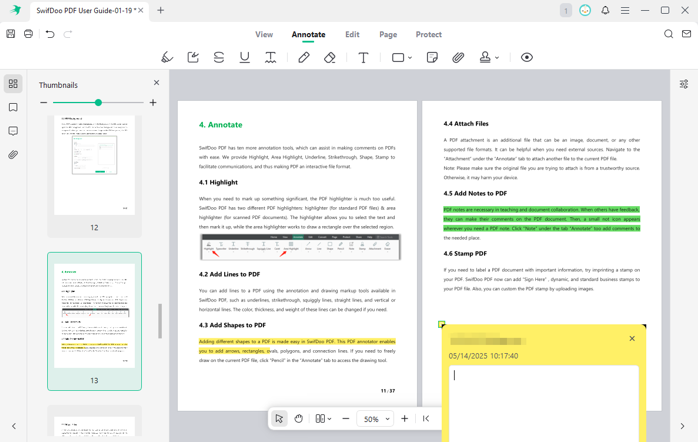Open the Shape tool dropdown arrow

410,58
